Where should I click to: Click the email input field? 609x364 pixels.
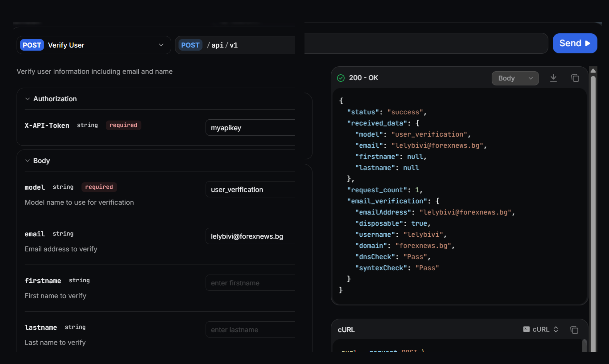[x=250, y=236]
